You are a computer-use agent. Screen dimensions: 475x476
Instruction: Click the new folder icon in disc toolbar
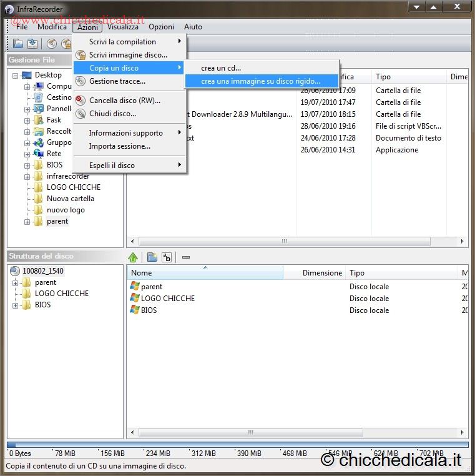coord(152,257)
